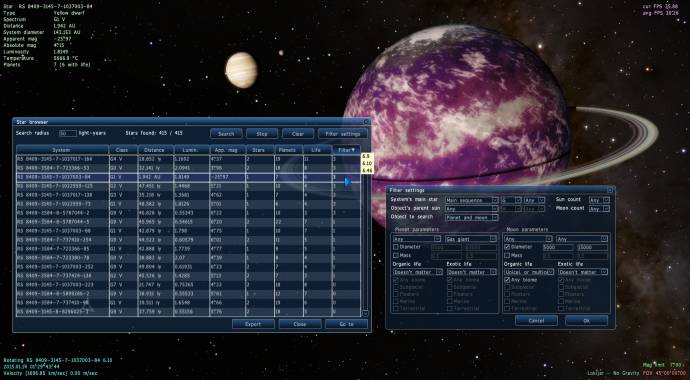The width and height of the screenshot is (690, 380).
Task: Open Filter settings from the Star browser
Action: click(x=343, y=134)
